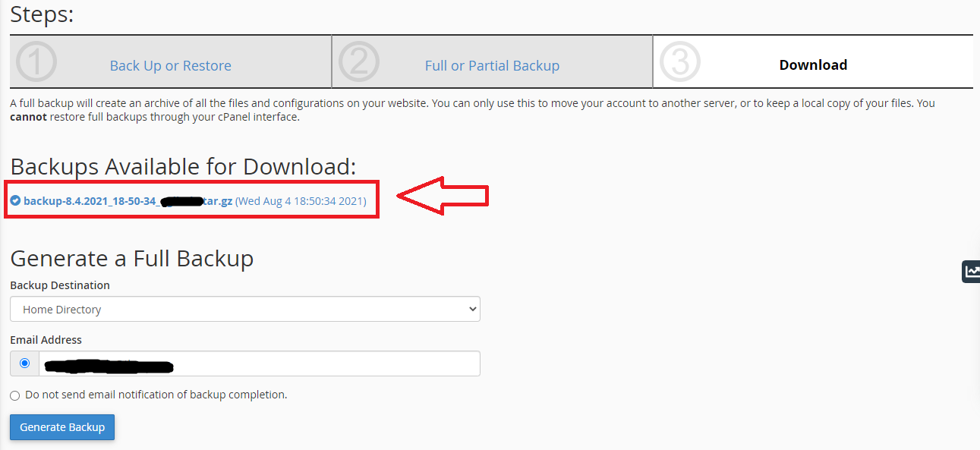
Task: Click the Backup Destination dropdown arrow
Action: coord(472,309)
